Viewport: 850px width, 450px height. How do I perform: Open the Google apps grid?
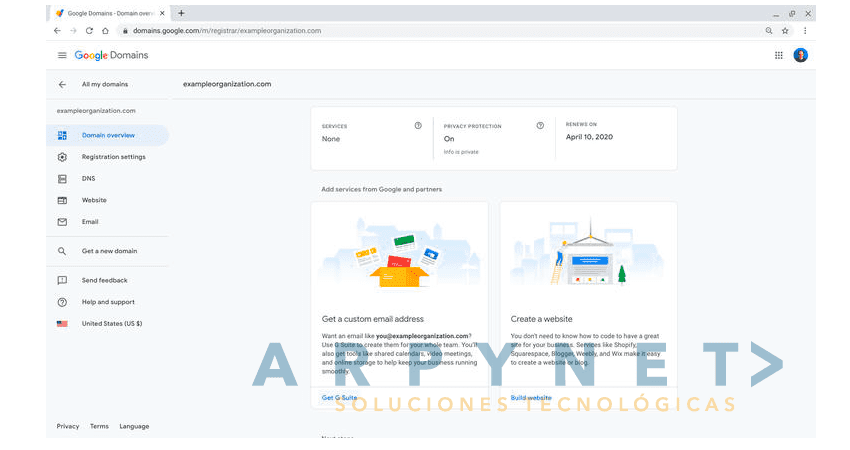point(778,55)
